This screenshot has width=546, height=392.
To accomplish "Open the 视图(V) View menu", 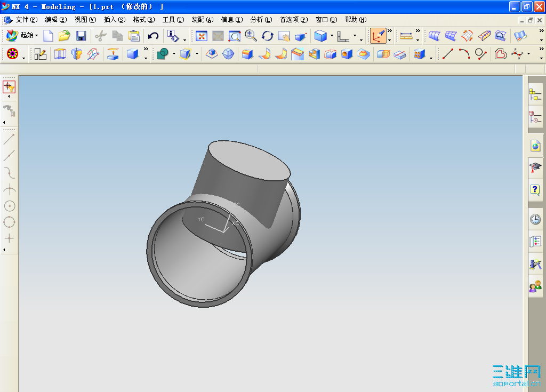I will pyautogui.click(x=85, y=20).
